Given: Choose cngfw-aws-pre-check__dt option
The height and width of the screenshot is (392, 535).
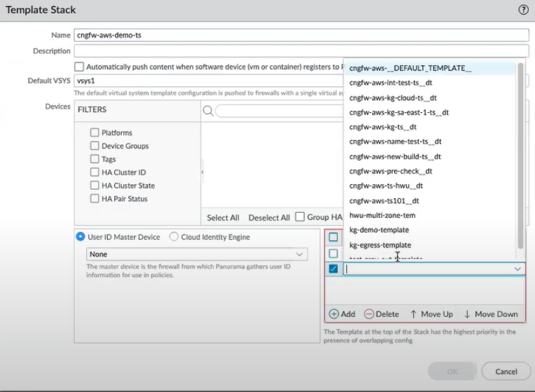Looking at the screenshot, I should point(430,171).
